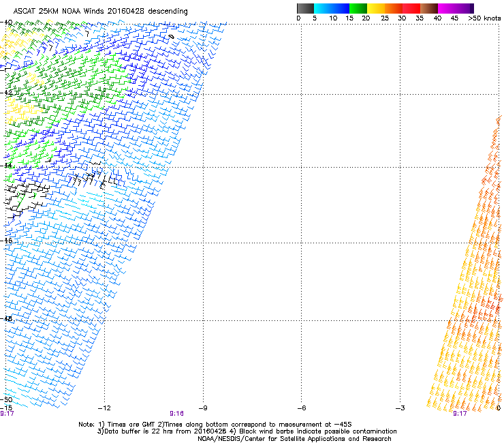
Task: Click the purple '9:17' label near longitude 0
Action: pos(460,414)
